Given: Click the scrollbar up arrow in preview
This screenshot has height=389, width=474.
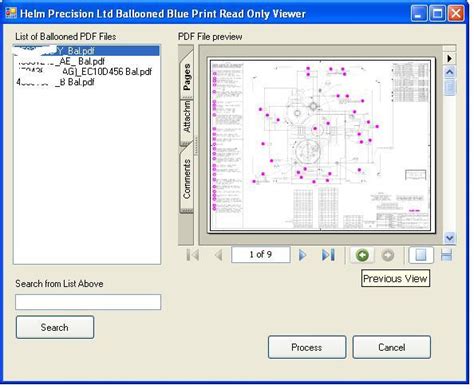Looking at the screenshot, I should [x=450, y=72].
